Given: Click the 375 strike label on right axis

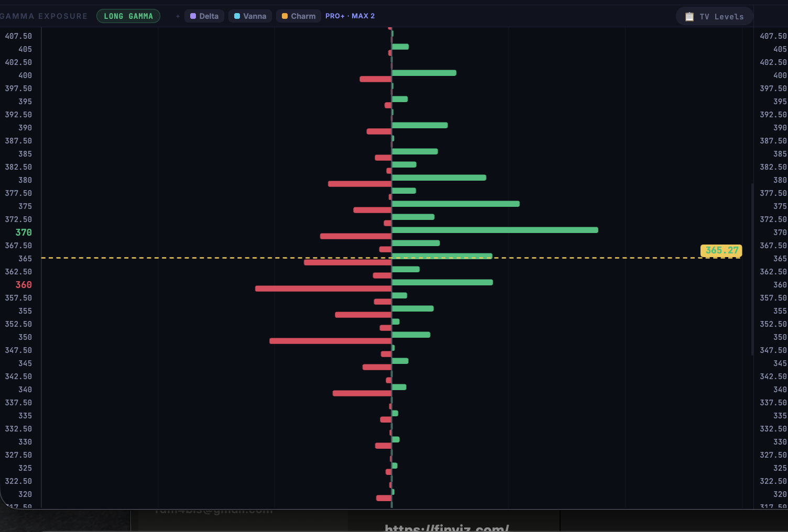Looking at the screenshot, I should (780, 206).
